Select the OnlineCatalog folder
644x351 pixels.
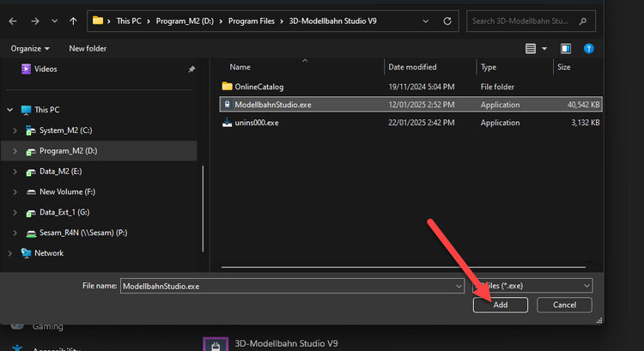point(259,87)
